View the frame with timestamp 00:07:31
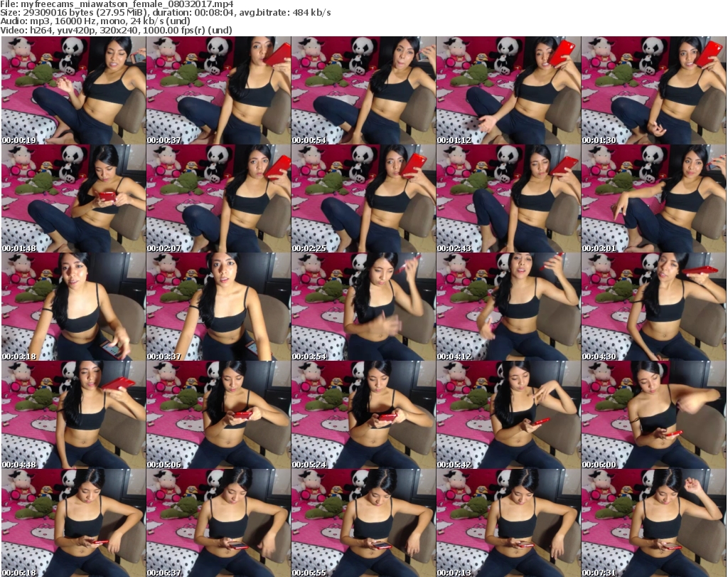The height and width of the screenshot is (577, 728). (x=654, y=524)
